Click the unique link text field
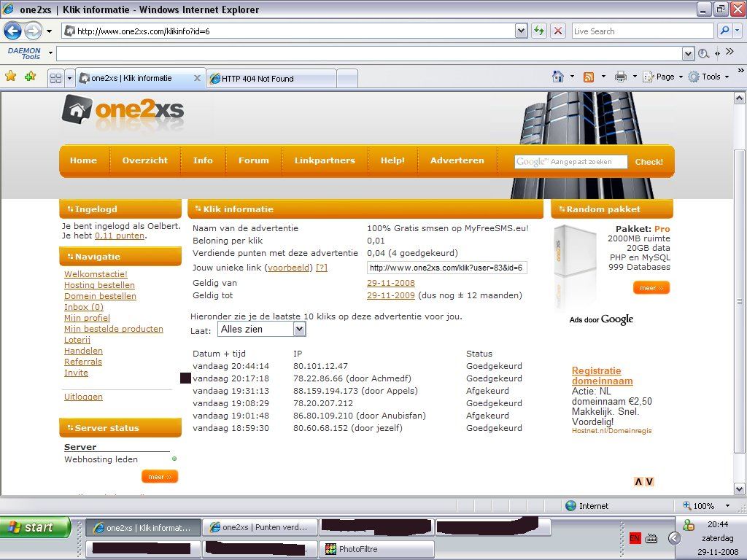747x560 pixels. [447, 268]
